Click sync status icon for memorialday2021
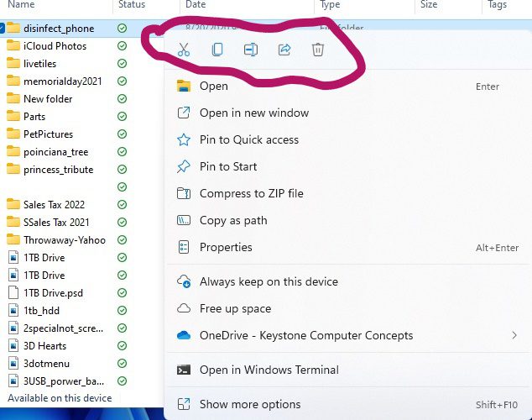Image resolution: width=532 pixels, height=420 pixels. (x=123, y=81)
